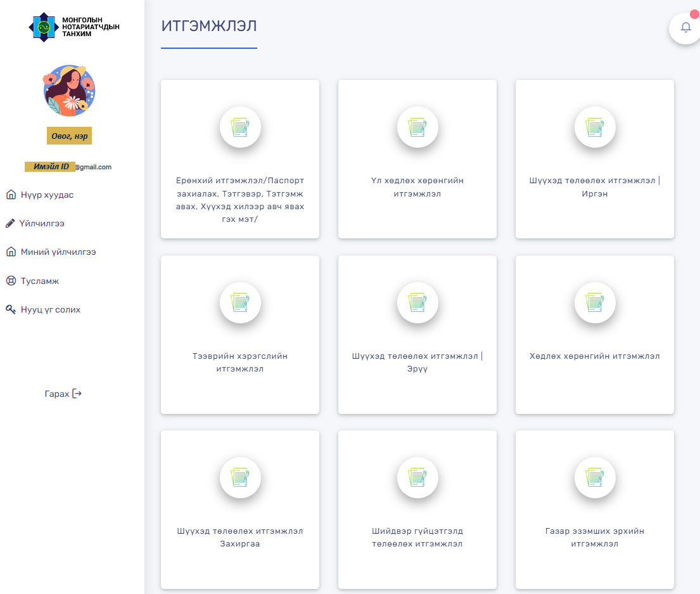Click document icon on Газар эзэмших эрхийн card

pyautogui.click(x=595, y=477)
